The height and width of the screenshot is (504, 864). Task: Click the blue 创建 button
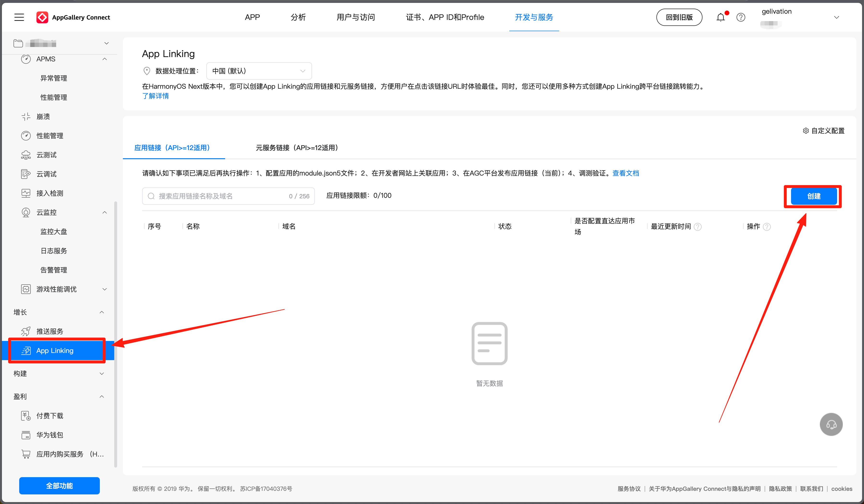click(x=813, y=196)
